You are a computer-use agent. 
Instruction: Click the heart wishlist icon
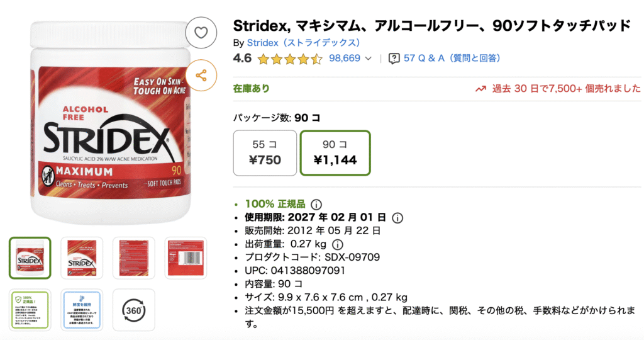[201, 33]
